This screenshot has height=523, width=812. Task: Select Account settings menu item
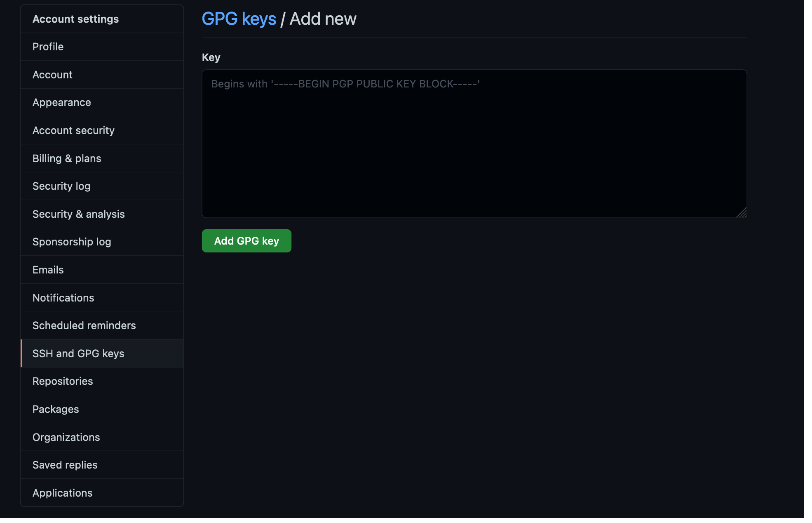coord(76,19)
